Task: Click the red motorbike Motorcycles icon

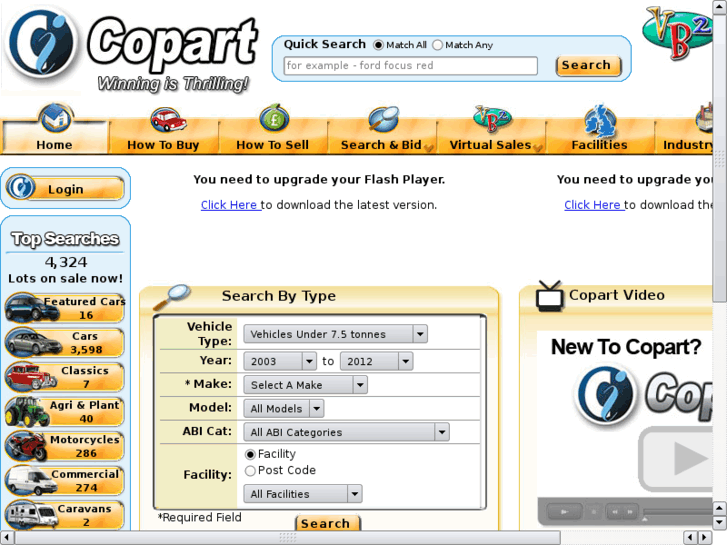Action: coord(26,445)
